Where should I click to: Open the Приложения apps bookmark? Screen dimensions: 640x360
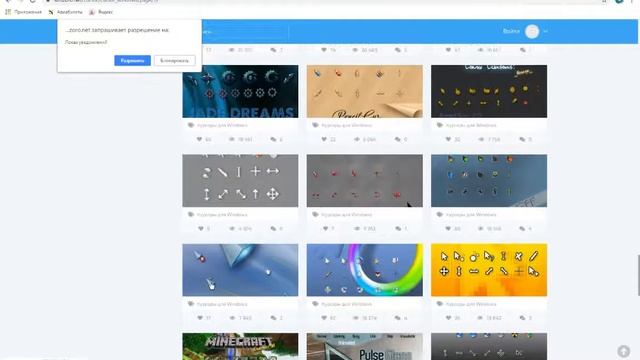[x=23, y=12]
